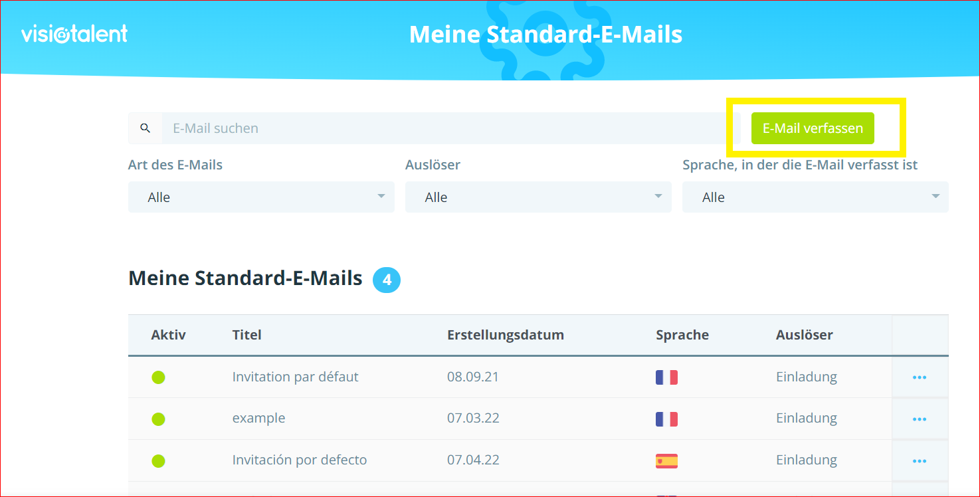This screenshot has width=980, height=497.
Task: Expand the Art des E-Mails dropdown
Action: tap(261, 197)
